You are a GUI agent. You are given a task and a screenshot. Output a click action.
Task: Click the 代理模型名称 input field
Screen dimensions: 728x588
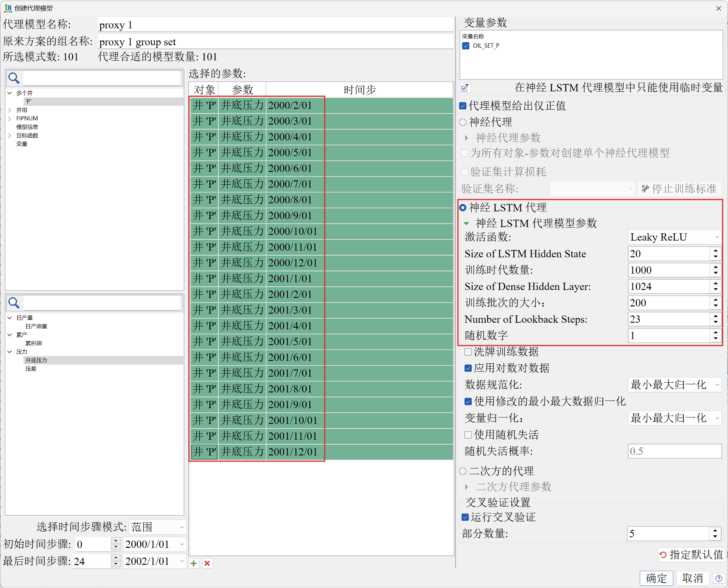tap(276, 25)
